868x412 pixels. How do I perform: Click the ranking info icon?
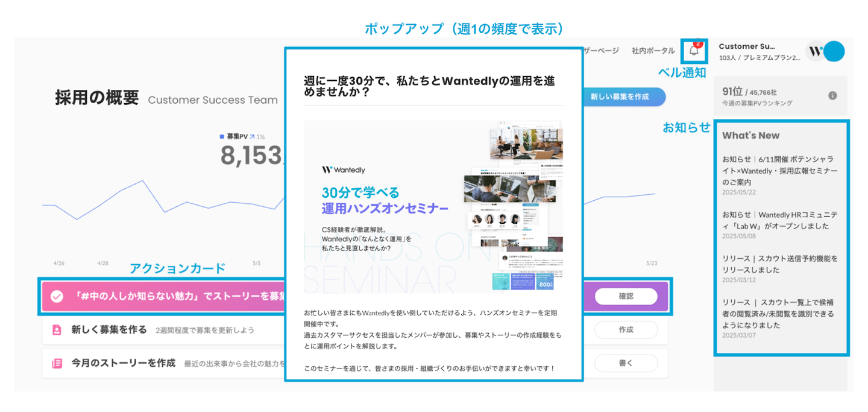pyautogui.click(x=832, y=95)
